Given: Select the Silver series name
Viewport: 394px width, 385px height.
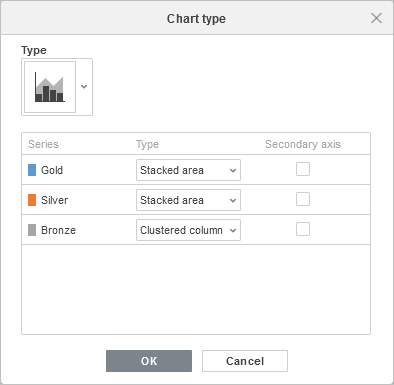Looking at the screenshot, I should coord(55,200).
